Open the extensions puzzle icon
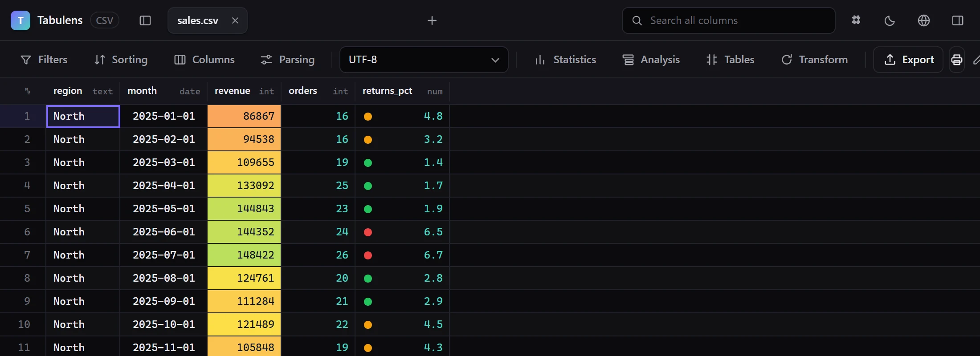 856,20
